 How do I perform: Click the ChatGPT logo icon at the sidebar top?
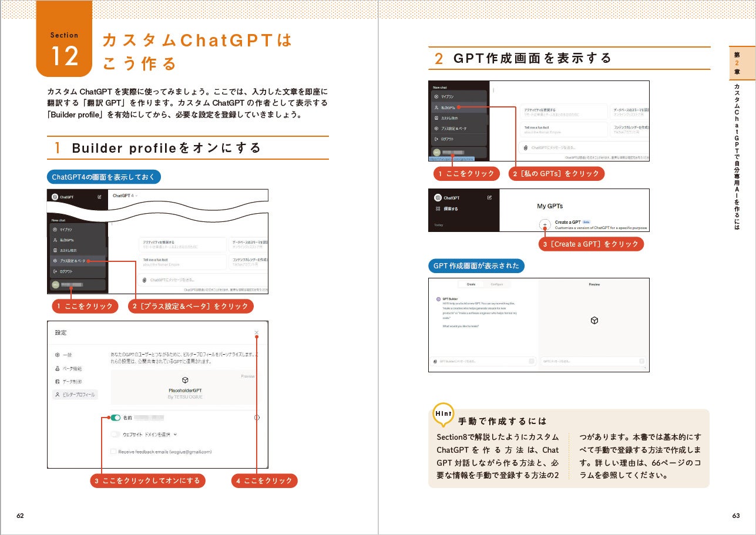pos(54,197)
